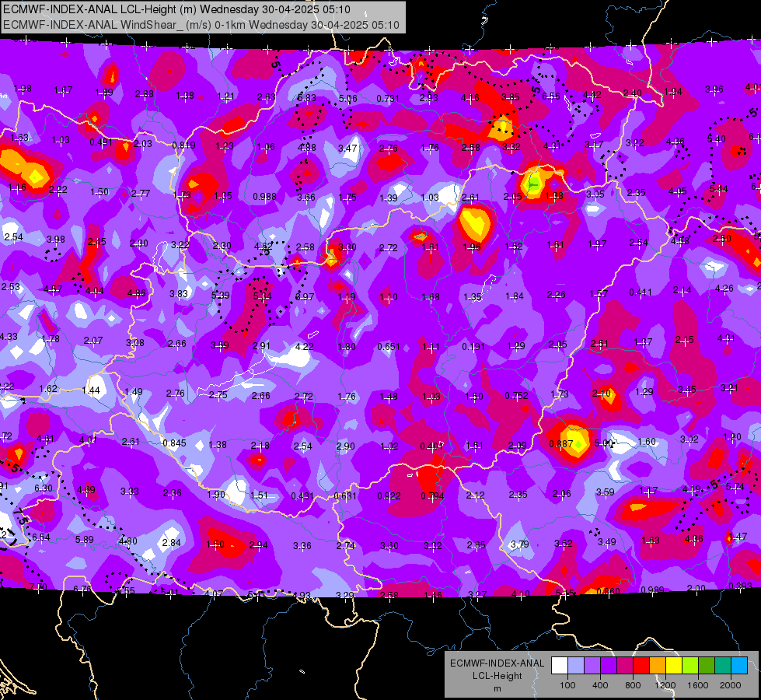
Task: Click the wind shear value 0.191
Action: pos(473,346)
